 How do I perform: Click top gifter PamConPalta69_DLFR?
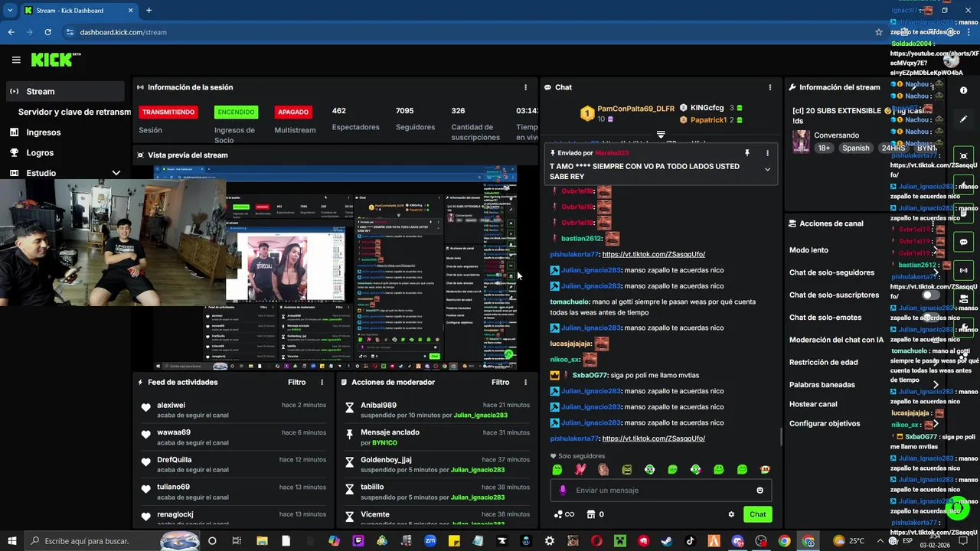coord(635,109)
